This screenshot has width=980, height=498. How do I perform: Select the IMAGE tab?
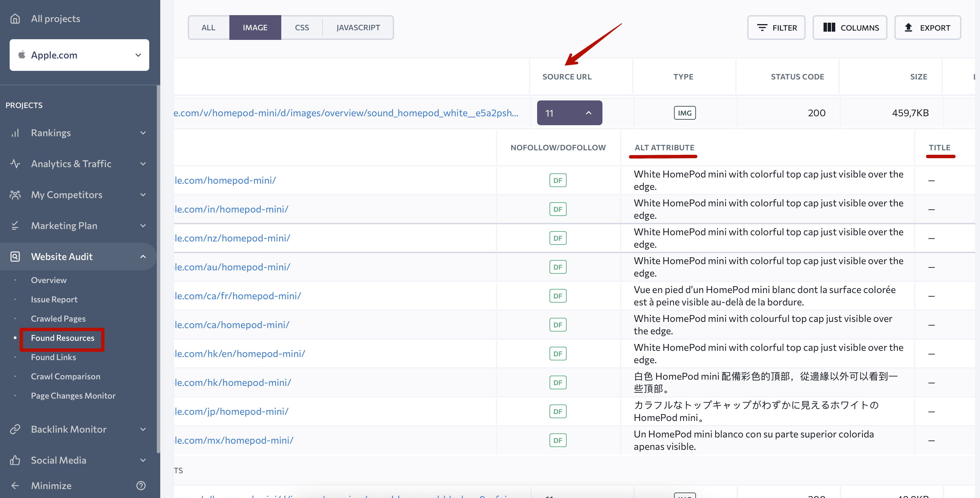coord(255,28)
